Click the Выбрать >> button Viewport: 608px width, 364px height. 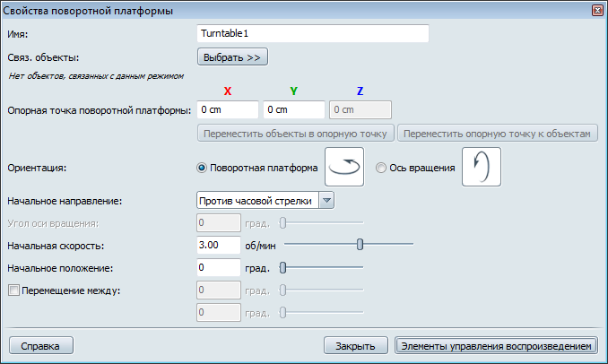232,57
